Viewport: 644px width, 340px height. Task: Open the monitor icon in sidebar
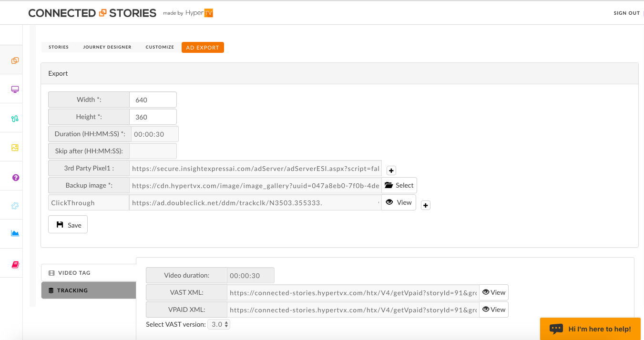coord(15,90)
